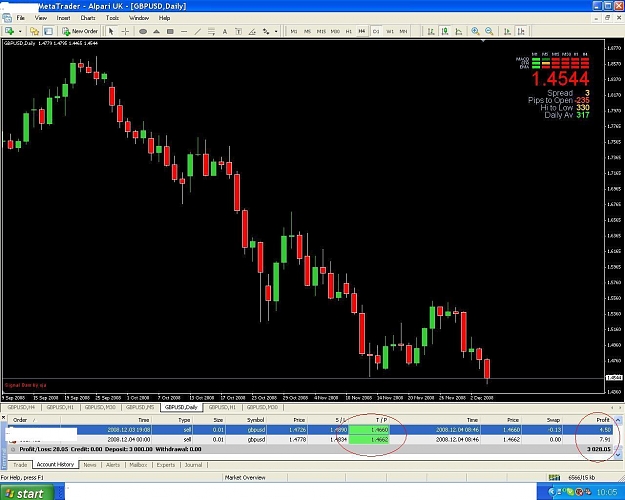This screenshot has height=500, width=625.
Task: Select the Text tool (A)
Action: (225, 31)
